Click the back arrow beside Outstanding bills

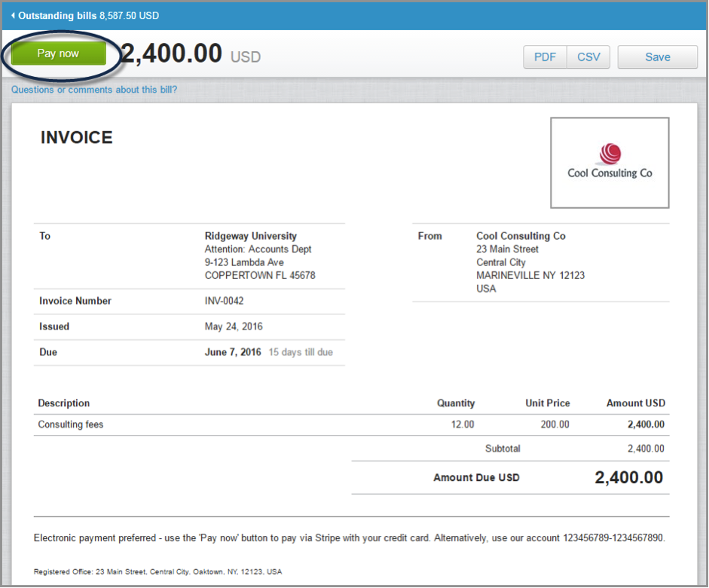[13, 15]
